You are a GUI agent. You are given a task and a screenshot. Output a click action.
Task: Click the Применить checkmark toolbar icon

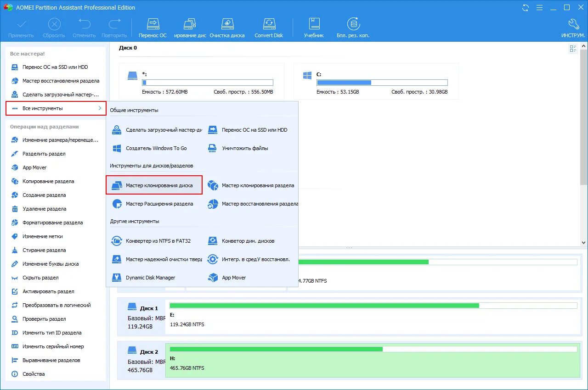[21, 28]
